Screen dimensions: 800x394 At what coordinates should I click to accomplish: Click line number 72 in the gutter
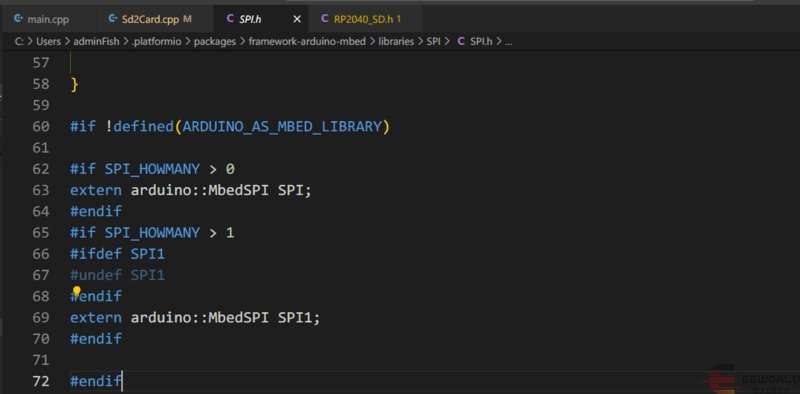click(x=41, y=381)
